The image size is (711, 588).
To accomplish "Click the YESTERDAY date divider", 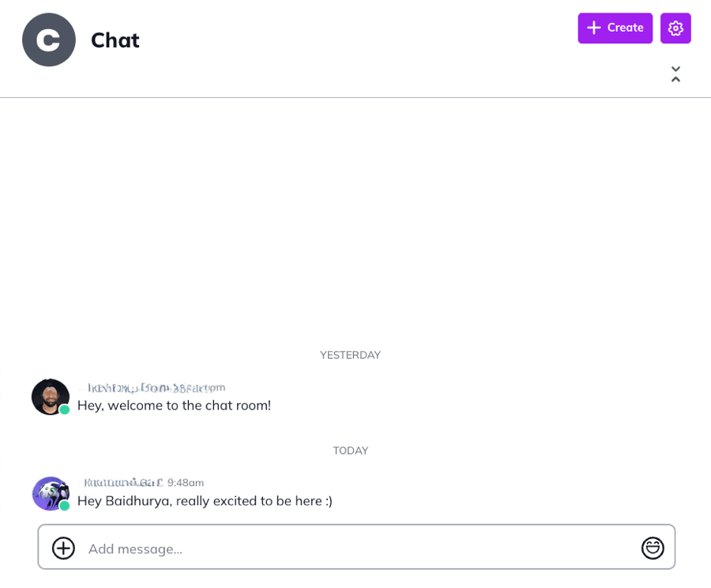I will [x=350, y=355].
